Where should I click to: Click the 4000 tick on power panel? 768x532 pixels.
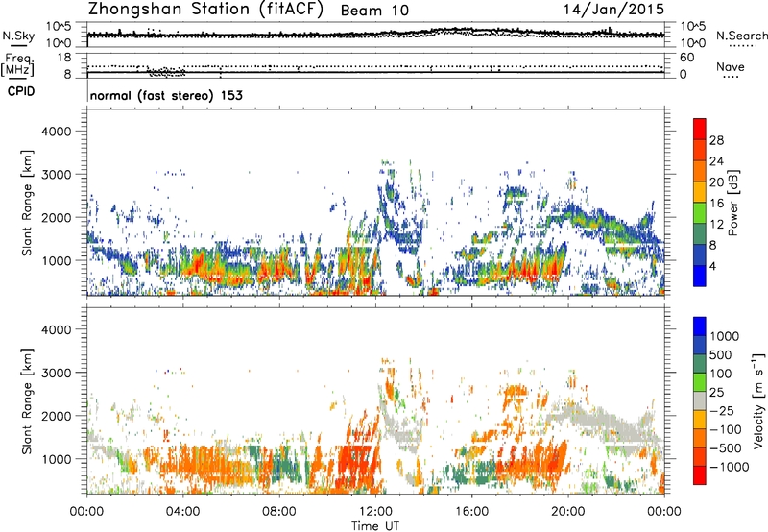tap(56, 132)
